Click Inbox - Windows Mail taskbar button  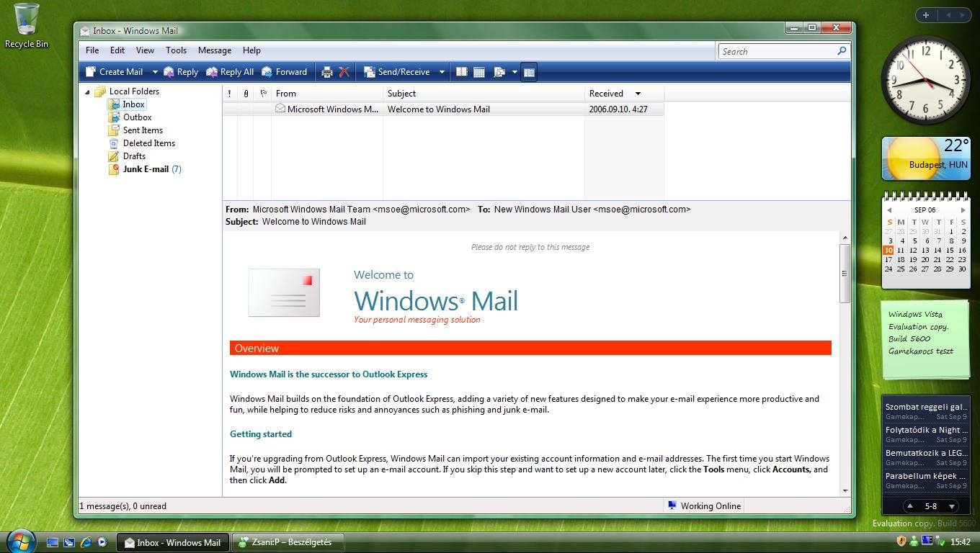[173, 543]
